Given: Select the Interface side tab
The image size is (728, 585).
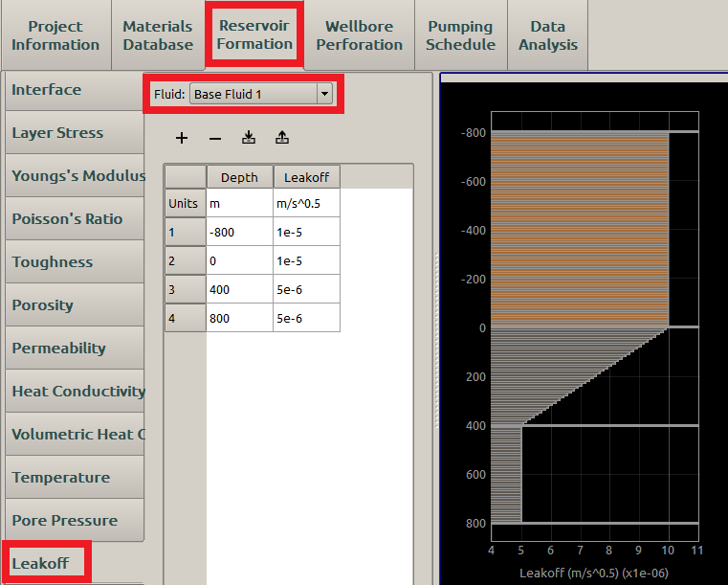Looking at the screenshot, I should 75,90.
